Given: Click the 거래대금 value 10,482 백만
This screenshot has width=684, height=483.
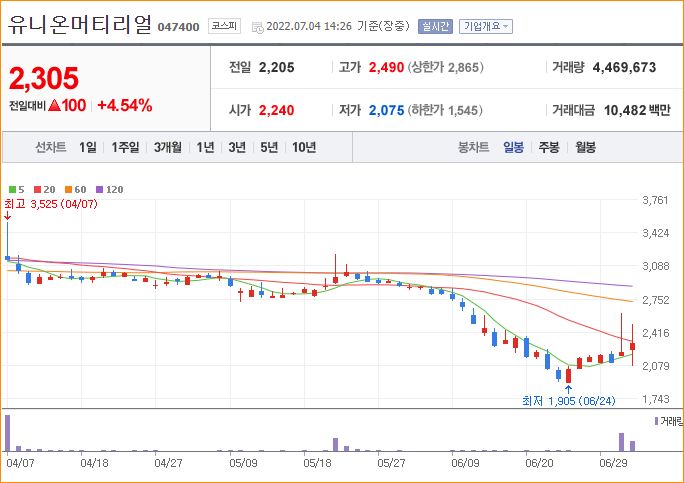Looking at the screenshot, I should 637,110.
